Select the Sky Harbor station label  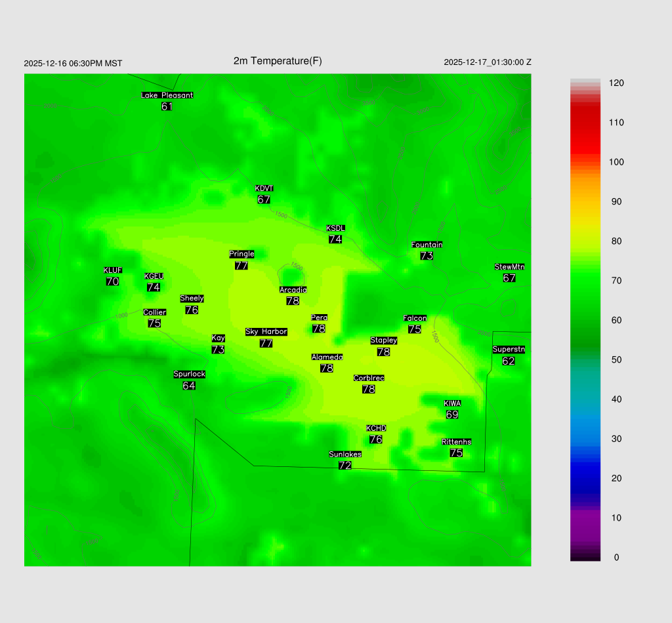point(266,332)
